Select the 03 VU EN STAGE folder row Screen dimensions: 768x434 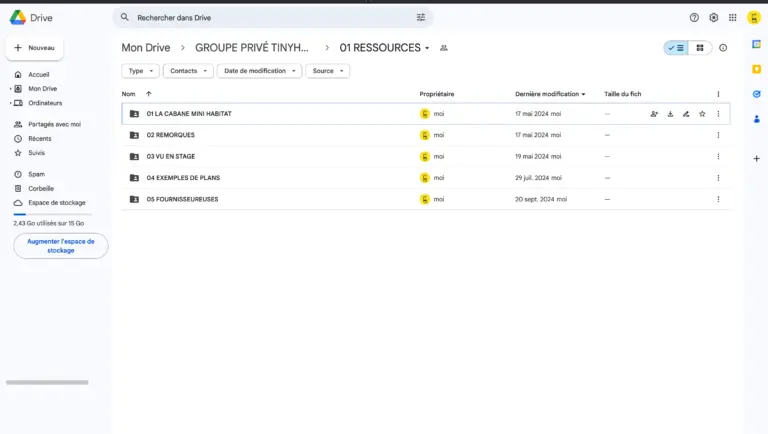click(426, 157)
